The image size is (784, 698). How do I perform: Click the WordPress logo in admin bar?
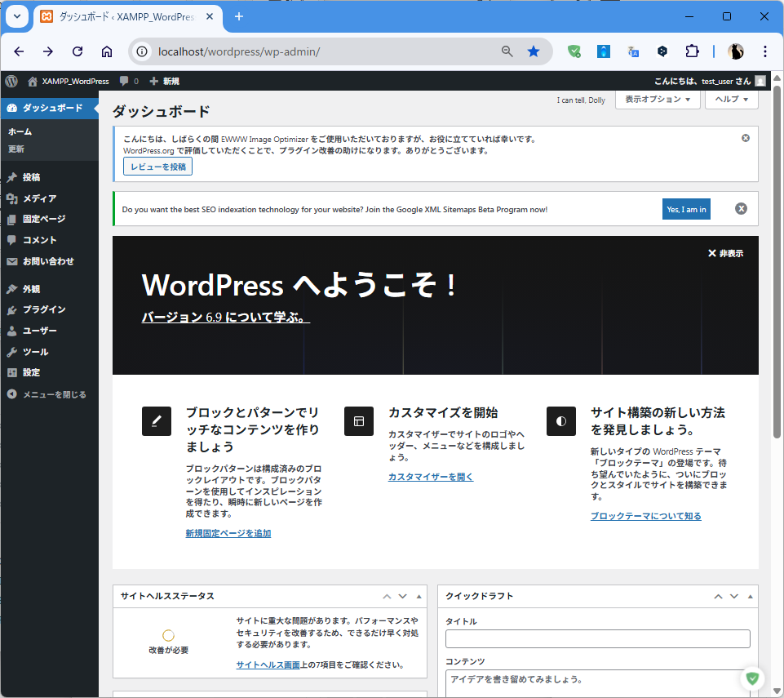click(11, 81)
